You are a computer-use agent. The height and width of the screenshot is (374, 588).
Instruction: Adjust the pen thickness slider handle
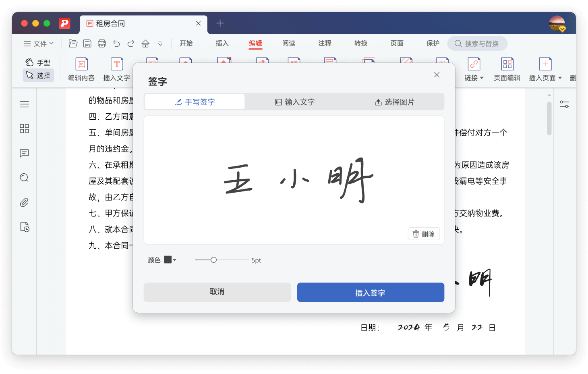click(x=214, y=260)
